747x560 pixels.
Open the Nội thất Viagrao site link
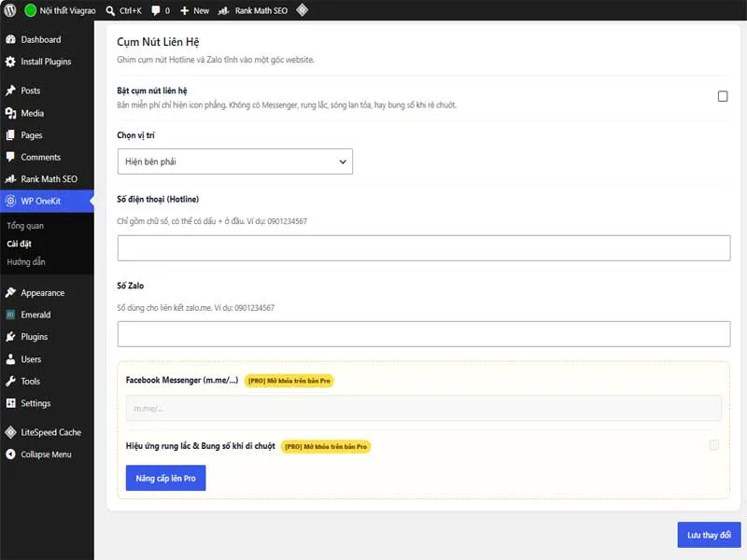(x=60, y=10)
